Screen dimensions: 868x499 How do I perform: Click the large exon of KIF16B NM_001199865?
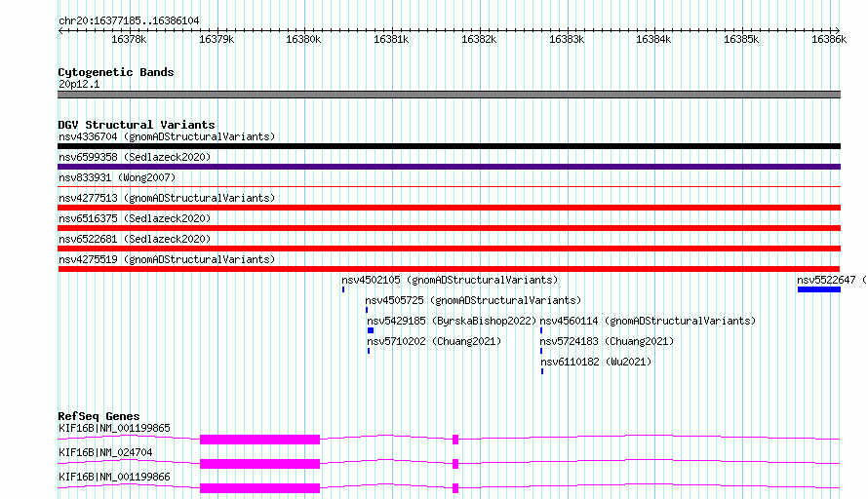click(x=259, y=440)
